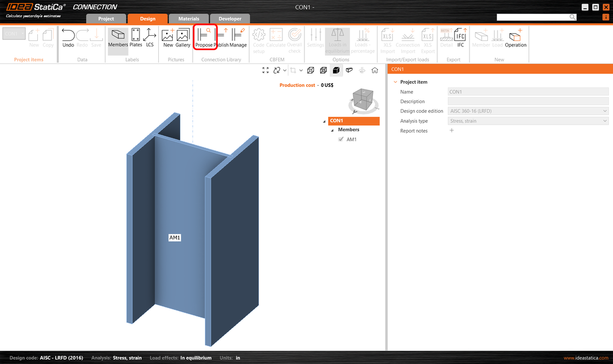Activate the home view icon in viewport

(x=374, y=70)
